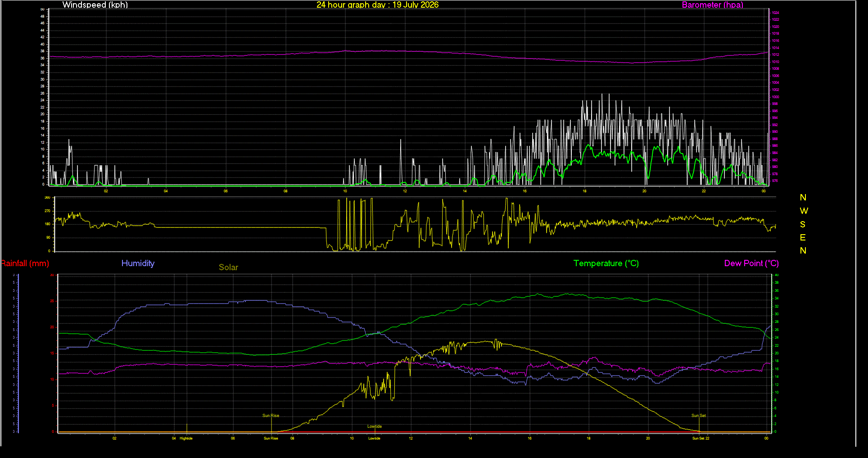The image size is (868, 458).
Task: Select the Sun Set label above the dotted marker
Action: [699, 416]
